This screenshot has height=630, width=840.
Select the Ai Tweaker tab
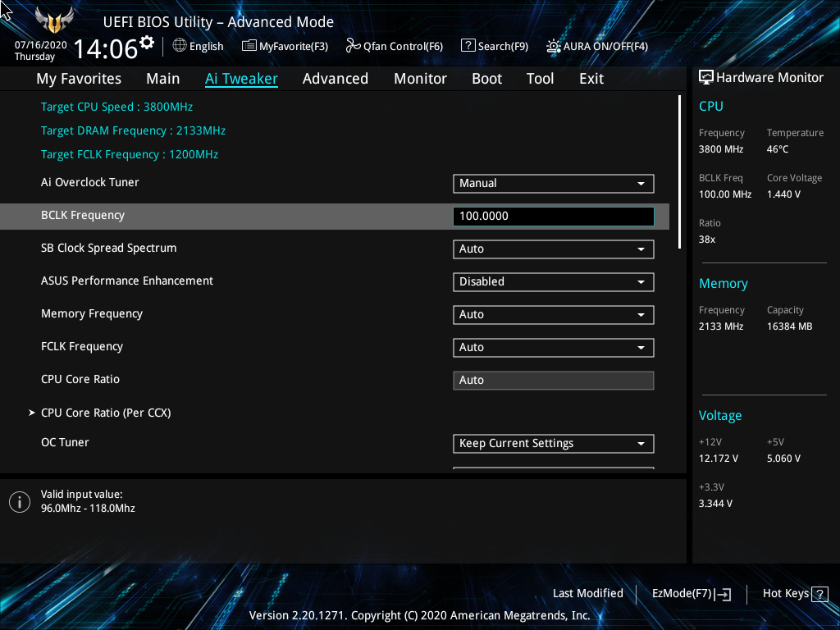tap(241, 79)
